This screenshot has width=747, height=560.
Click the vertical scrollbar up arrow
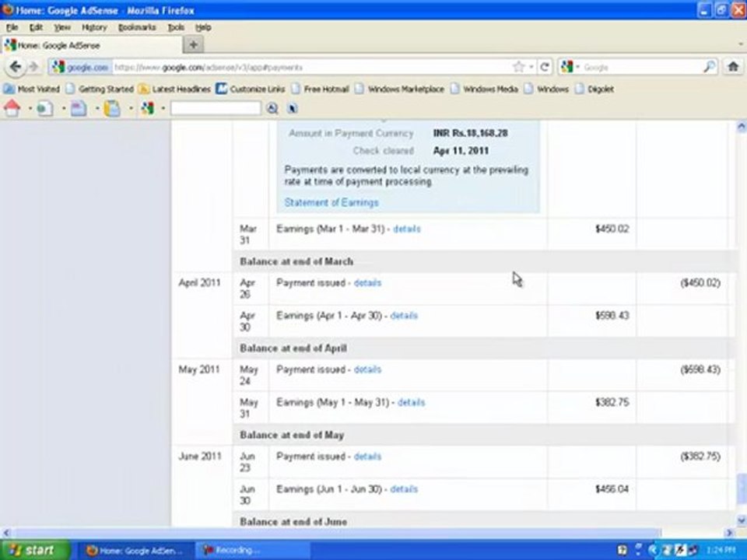click(x=742, y=127)
